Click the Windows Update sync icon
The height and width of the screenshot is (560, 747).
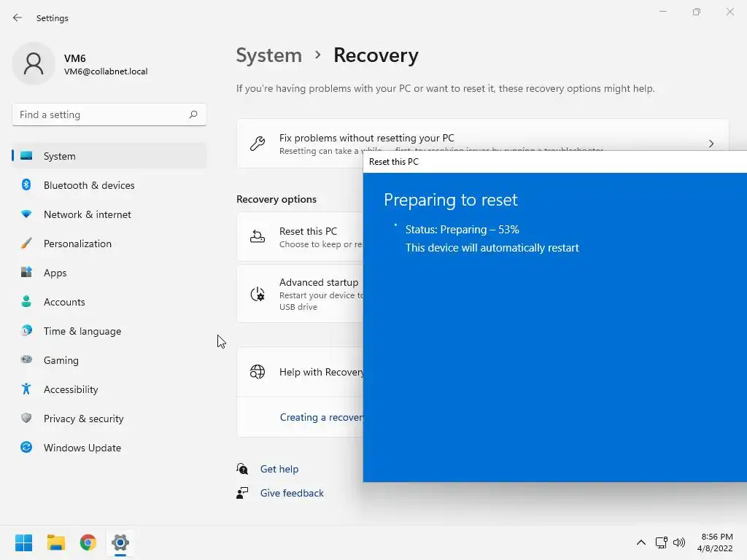pyautogui.click(x=26, y=447)
